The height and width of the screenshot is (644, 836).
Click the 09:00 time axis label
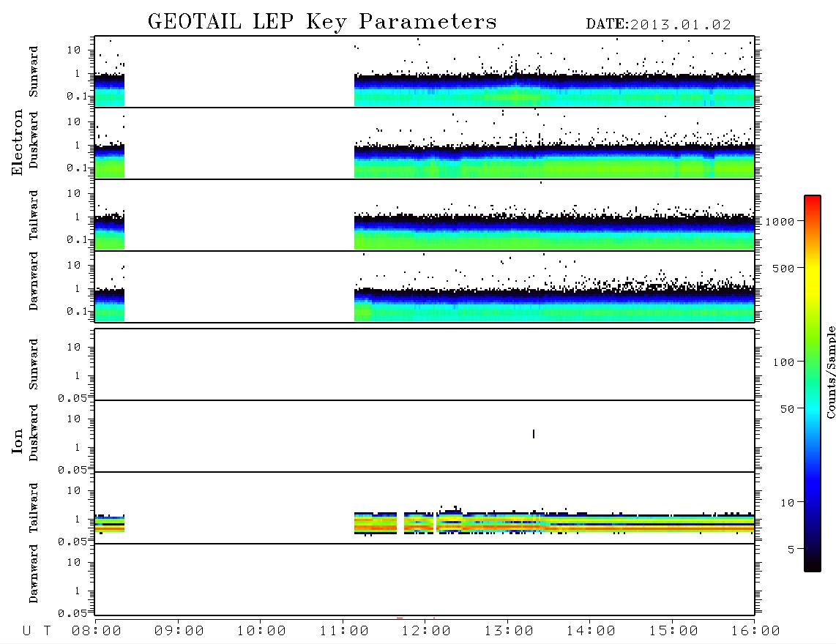[x=179, y=632]
